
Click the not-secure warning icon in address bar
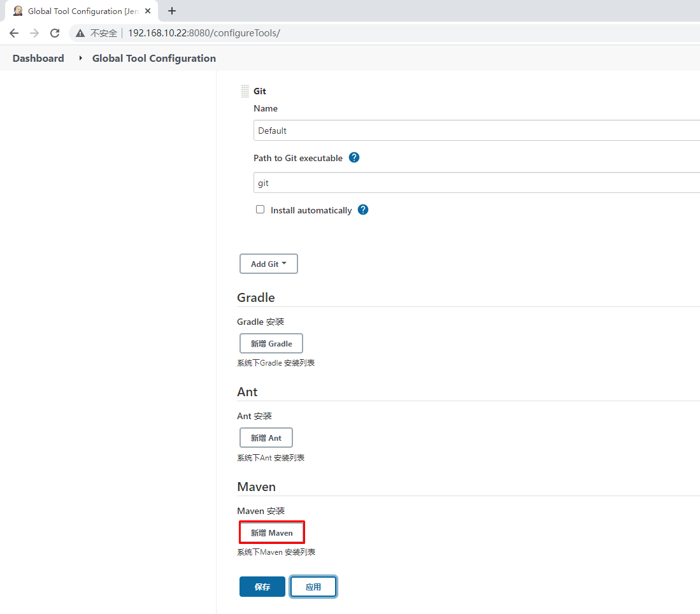coord(80,33)
